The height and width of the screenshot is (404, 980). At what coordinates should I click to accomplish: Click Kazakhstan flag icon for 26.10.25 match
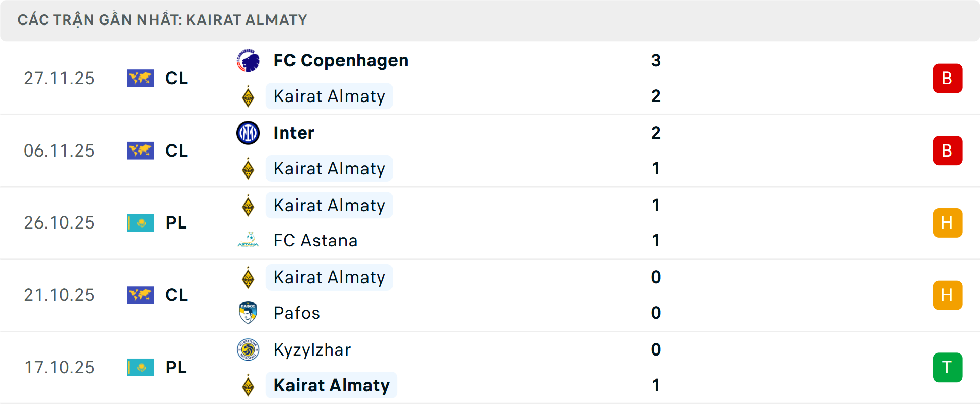[x=140, y=223]
